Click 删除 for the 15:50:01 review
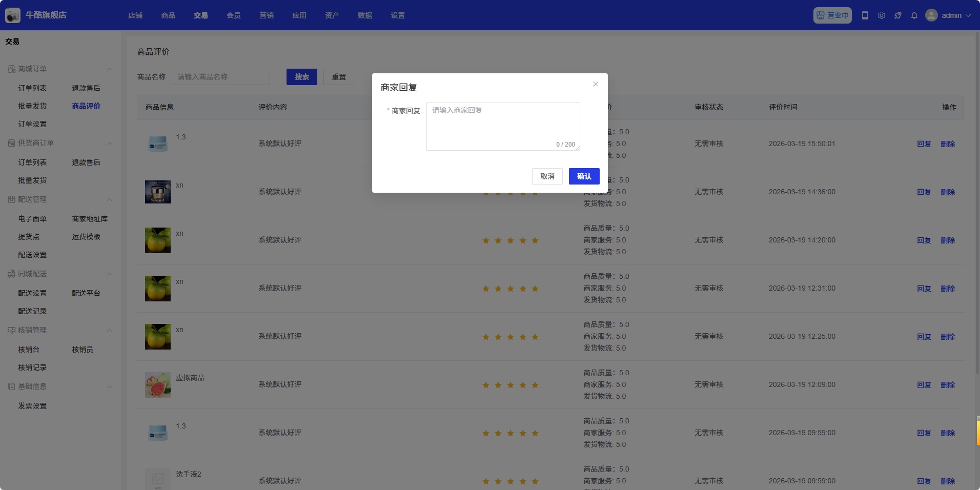 pos(948,144)
